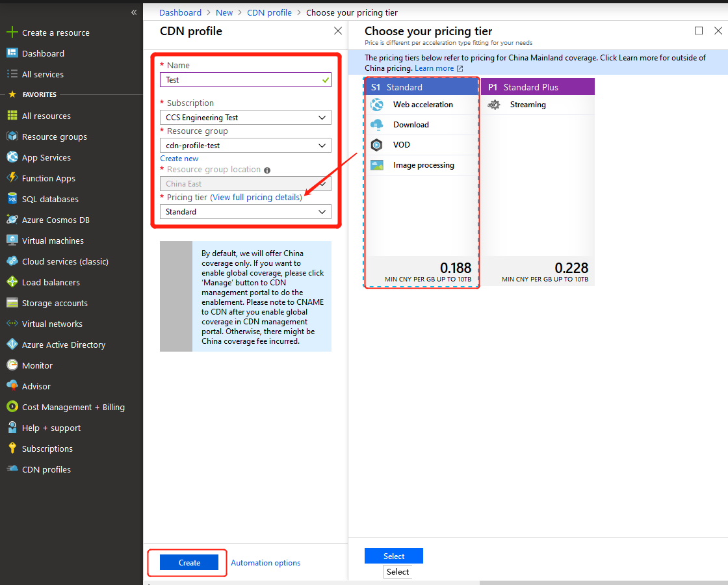Image resolution: width=728 pixels, height=585 pixels.
Task: Click the SQL databases icon
Action: [x=12, y=199]
